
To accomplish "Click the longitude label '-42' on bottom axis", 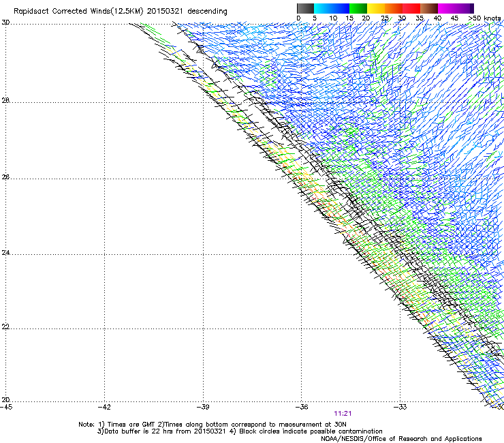I will pos(104,407).
